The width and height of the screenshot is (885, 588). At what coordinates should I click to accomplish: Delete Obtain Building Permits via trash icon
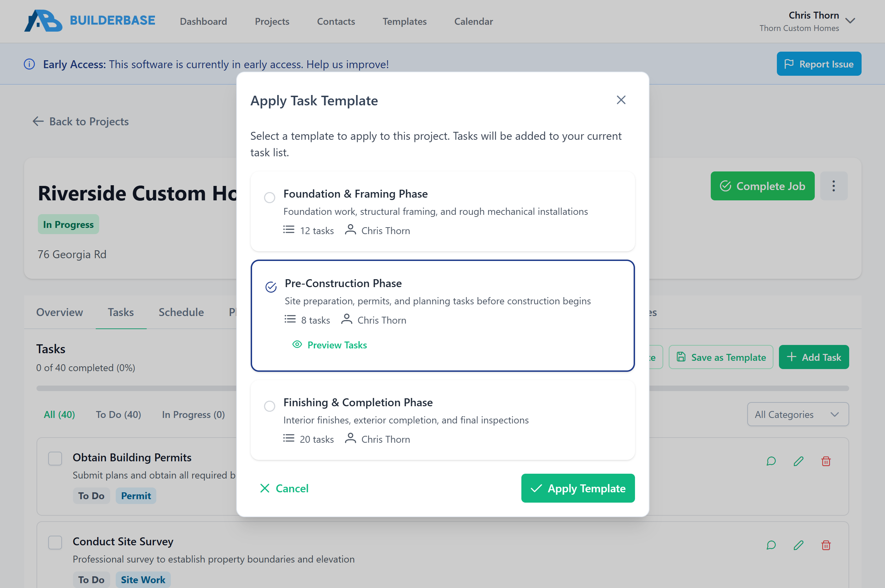tap(826, 461)
